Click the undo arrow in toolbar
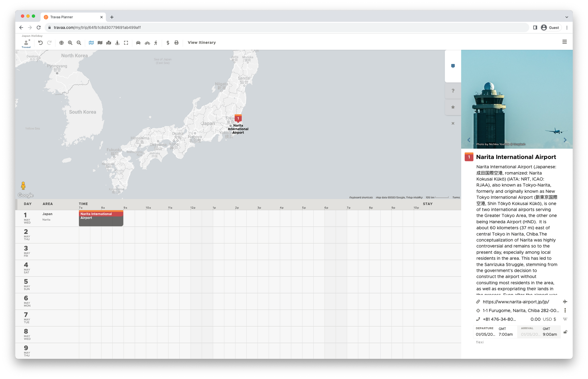The width and height of the screenshot is (588, 379). click(41, 43)
